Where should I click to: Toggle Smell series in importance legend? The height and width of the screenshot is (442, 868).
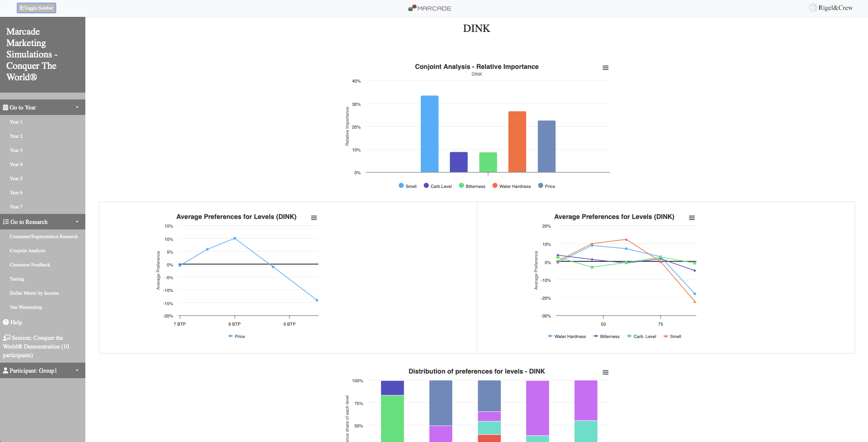[x=408, y=186]
